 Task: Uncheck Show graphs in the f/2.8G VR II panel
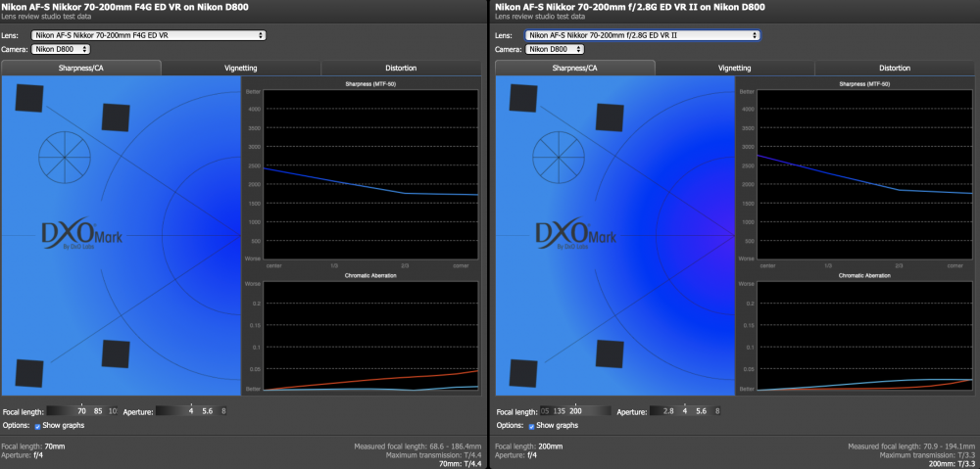pos(531,426)
